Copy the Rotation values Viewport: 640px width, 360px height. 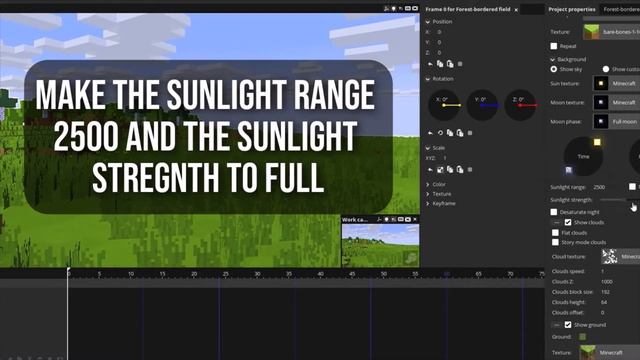[x=450, y=133]
